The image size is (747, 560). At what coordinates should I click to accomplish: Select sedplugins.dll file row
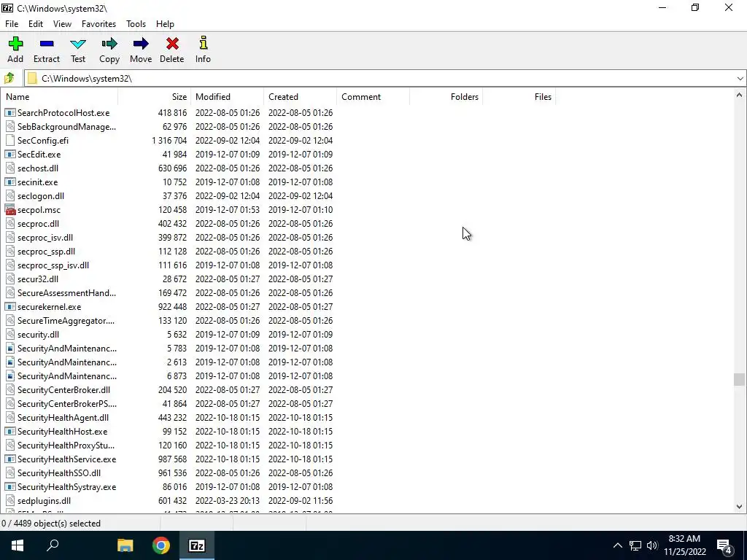coord(279,500)
